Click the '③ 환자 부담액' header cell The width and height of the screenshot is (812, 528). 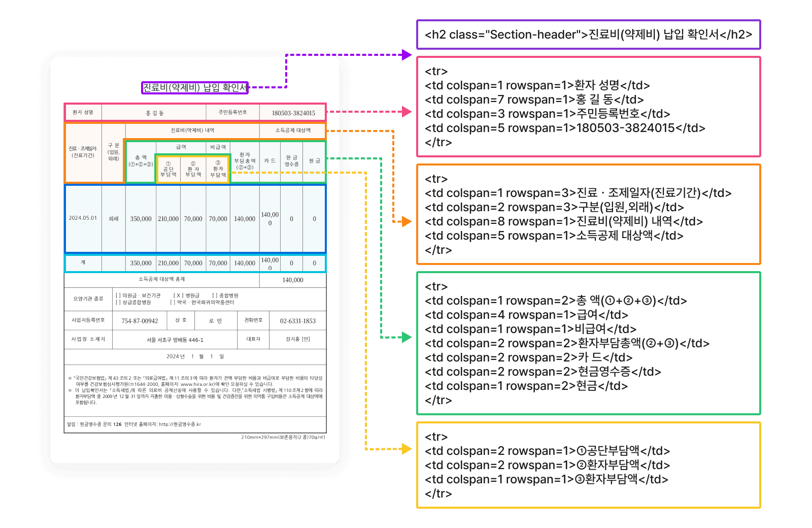coord(218,169)
